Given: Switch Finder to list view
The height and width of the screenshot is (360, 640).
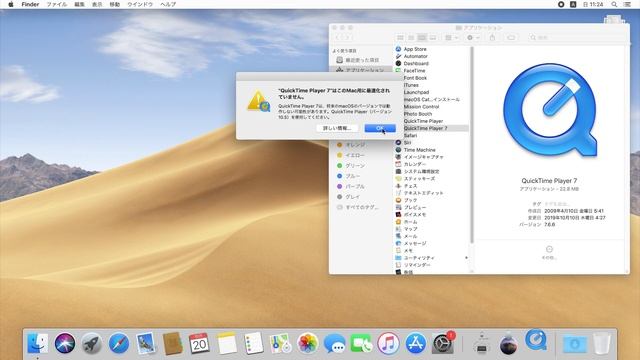Looking at the screenshot, I should pos(411,38).
